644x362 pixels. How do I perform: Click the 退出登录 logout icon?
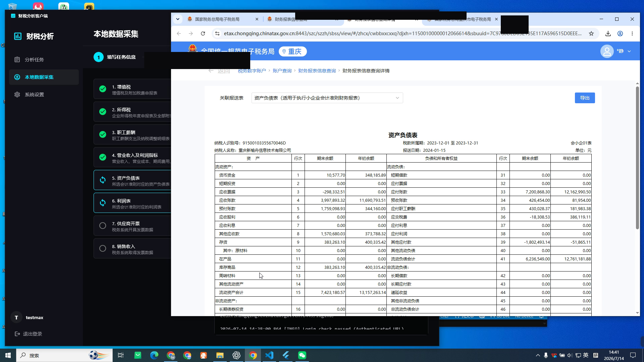(x=17, y=334)
